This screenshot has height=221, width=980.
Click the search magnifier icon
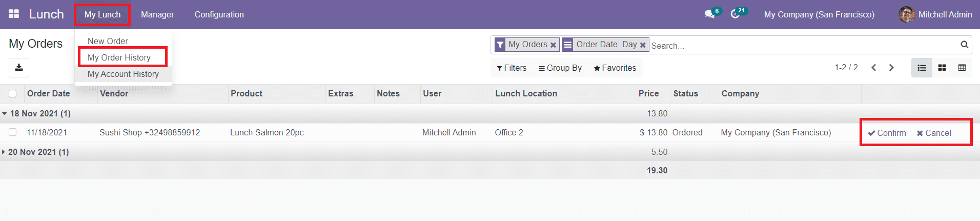pos(964,45)
